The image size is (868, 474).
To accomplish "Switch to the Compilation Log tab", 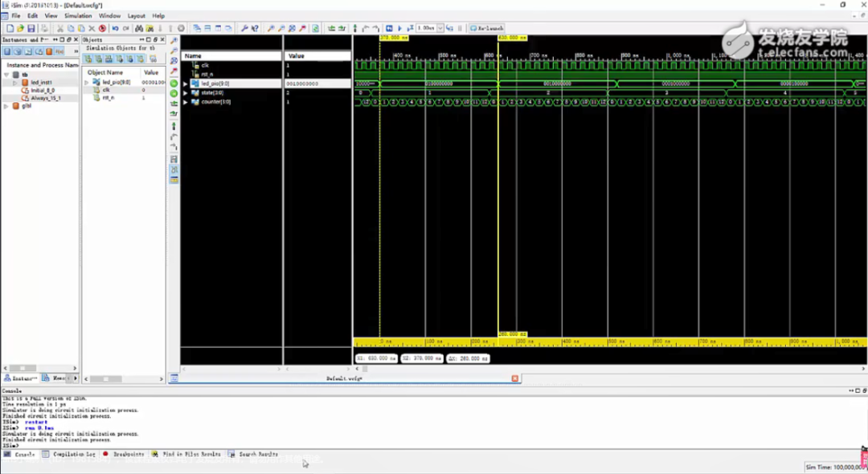I will (x=68, y=454).
